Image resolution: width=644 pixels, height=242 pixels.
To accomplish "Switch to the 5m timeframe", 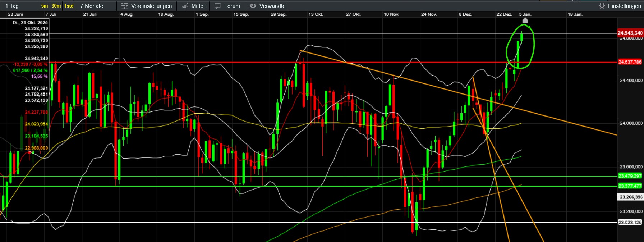I will click(x=45, y=6).
